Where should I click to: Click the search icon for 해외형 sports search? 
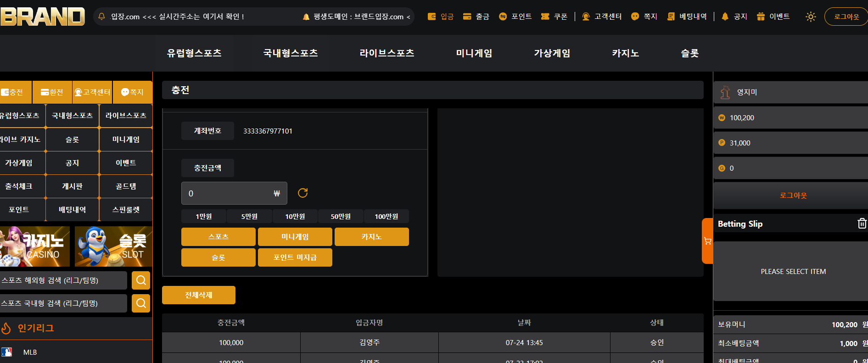point(141,280)
